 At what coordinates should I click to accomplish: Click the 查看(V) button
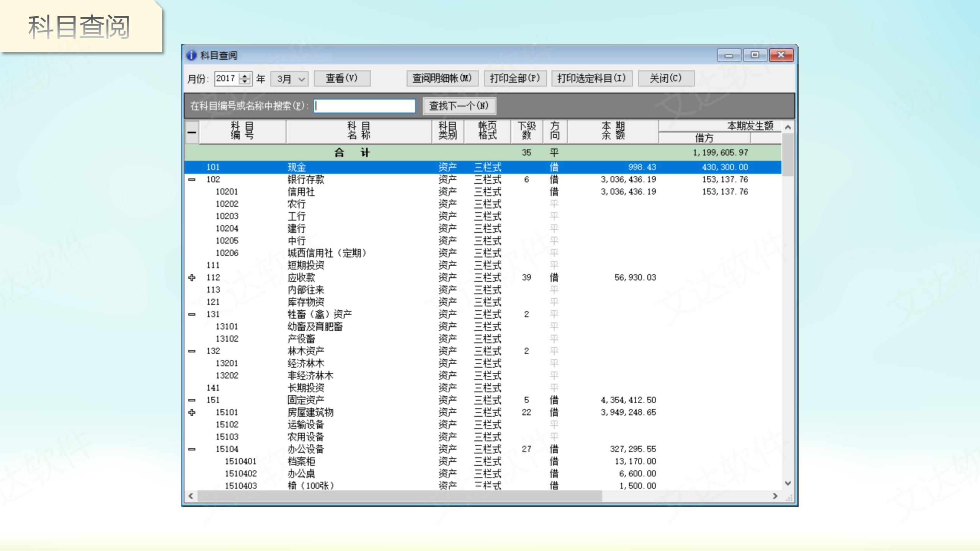(341, 78)
